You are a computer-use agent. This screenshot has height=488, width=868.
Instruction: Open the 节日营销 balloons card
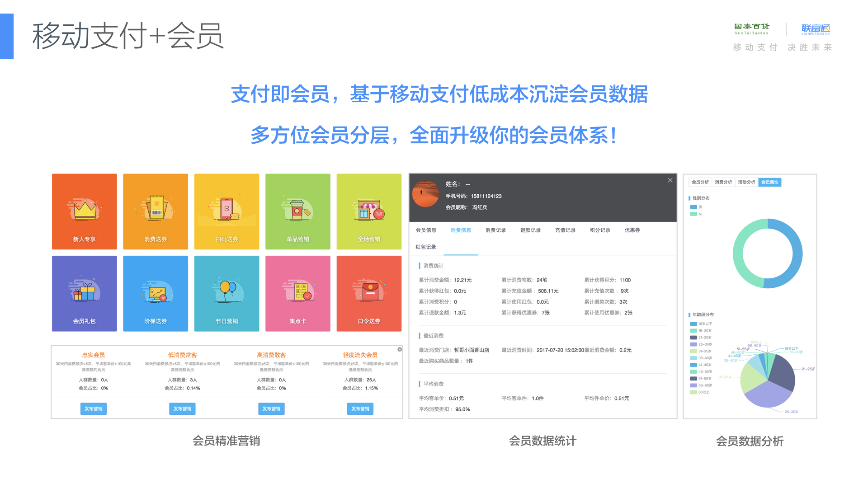[x=226, y=294]
